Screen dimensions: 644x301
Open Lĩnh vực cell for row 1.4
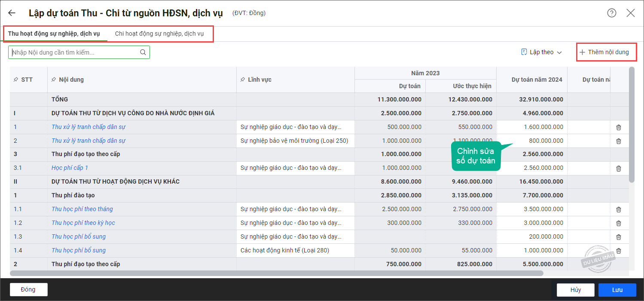[296, 251]
